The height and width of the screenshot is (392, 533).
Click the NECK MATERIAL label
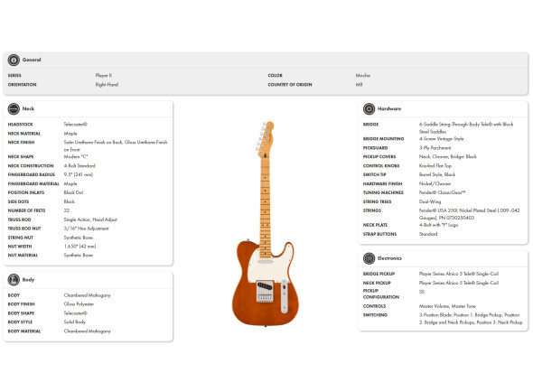(x=24, y=134)
